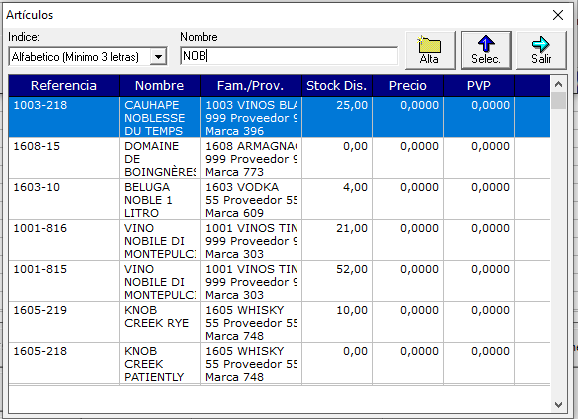
Task: Select the KNOB CREEK RYE item
Action: [x=279, y=322]
